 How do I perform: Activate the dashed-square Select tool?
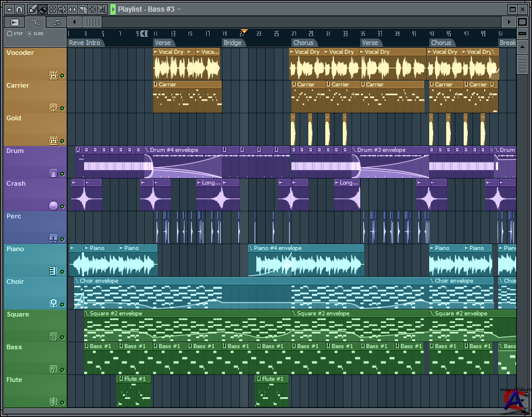92,9
